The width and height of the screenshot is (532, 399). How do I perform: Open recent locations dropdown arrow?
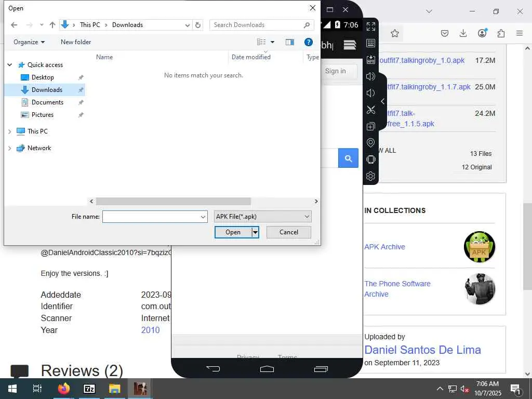pyautogui.click(x=42, y=25)
